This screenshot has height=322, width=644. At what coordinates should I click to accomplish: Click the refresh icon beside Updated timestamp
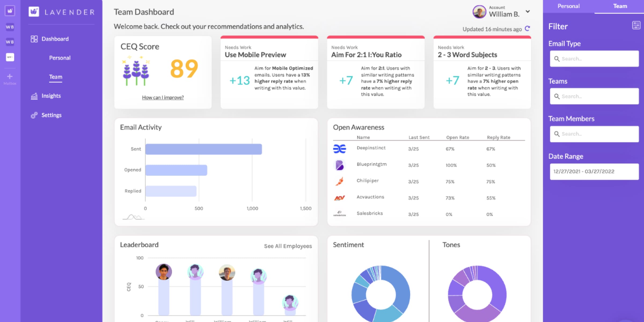click(x=527, y=28)
